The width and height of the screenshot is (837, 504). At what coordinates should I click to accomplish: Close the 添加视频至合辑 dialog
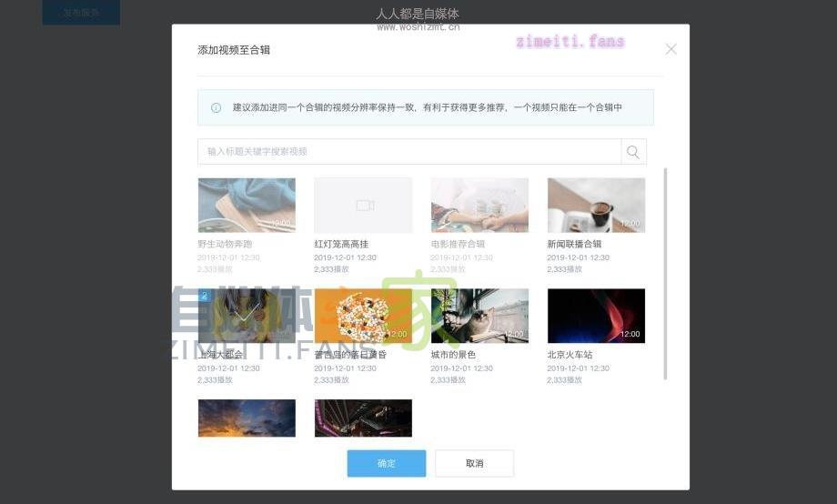pos(671,49)
